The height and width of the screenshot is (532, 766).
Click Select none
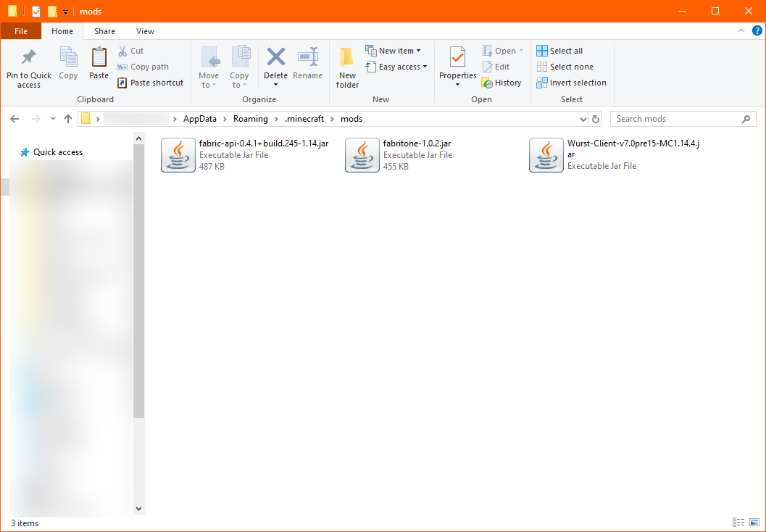[x=565, y=67]
